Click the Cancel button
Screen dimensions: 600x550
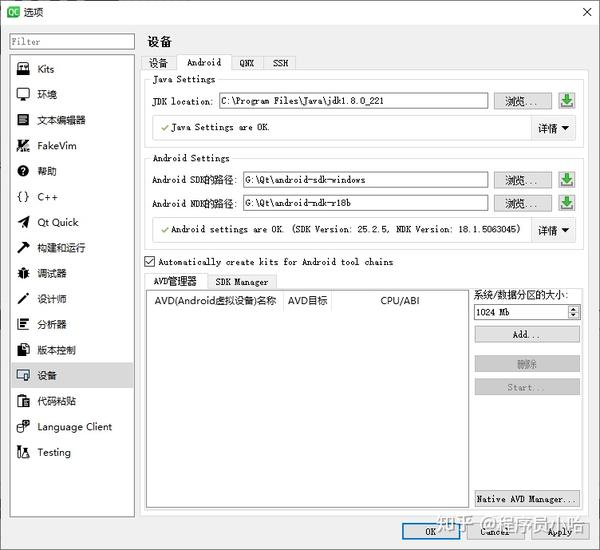click(496, 531)
